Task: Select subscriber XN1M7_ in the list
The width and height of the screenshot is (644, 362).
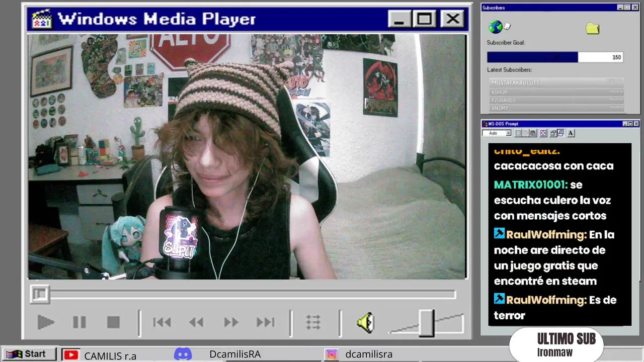Action: [557, 108]
